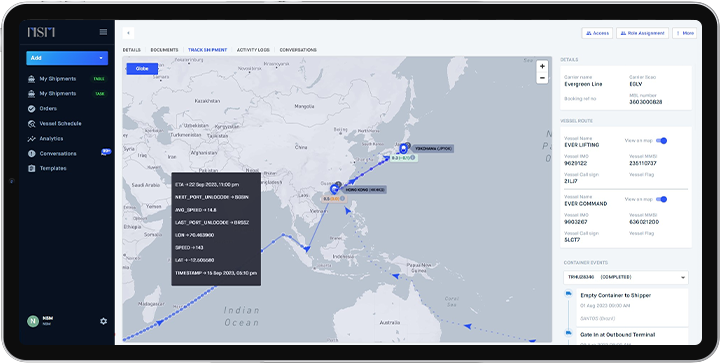Switch to the Activity Logs tab
This screenshot has height=363, width=720.
253,50
